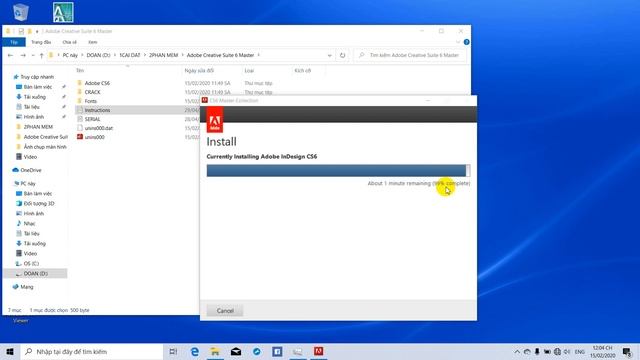
Task: Select the unins000 executable file
Action: 94,137
